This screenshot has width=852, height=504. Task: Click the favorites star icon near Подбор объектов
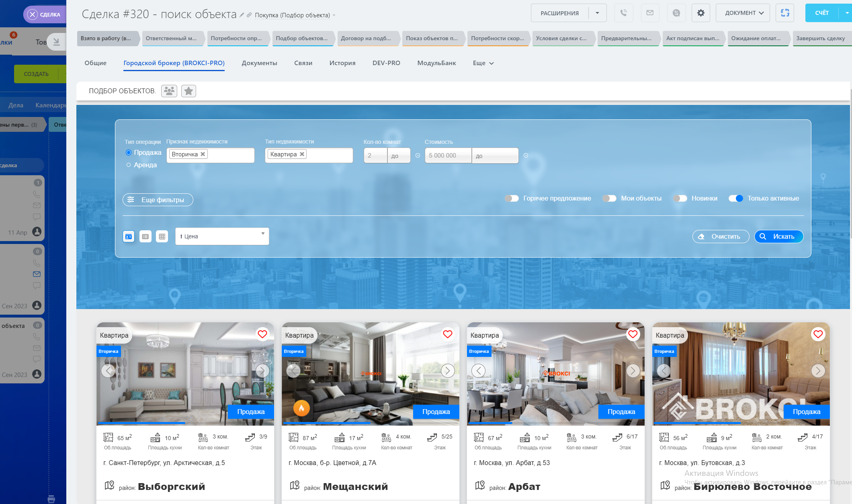[x=188, y=91]
